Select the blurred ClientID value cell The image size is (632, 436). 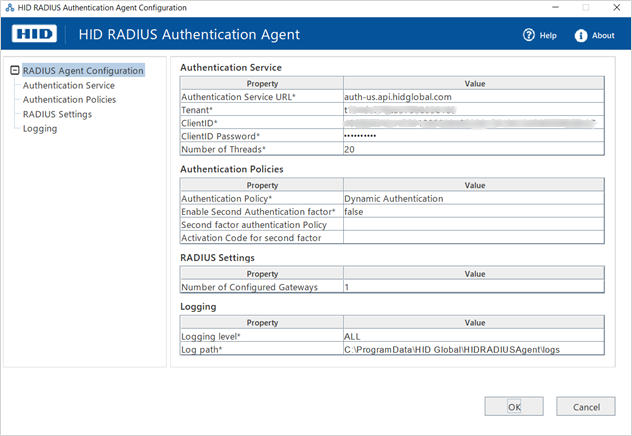pos(474,123)
